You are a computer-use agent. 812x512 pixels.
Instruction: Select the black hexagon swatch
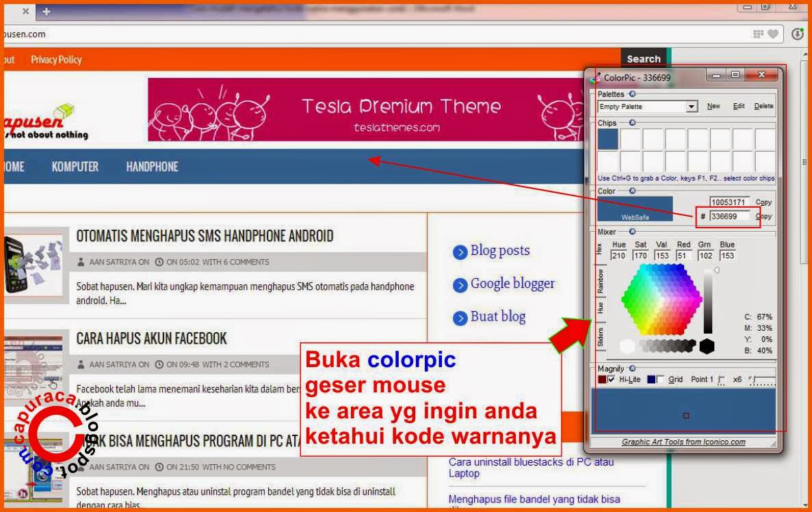pos(707,346)
